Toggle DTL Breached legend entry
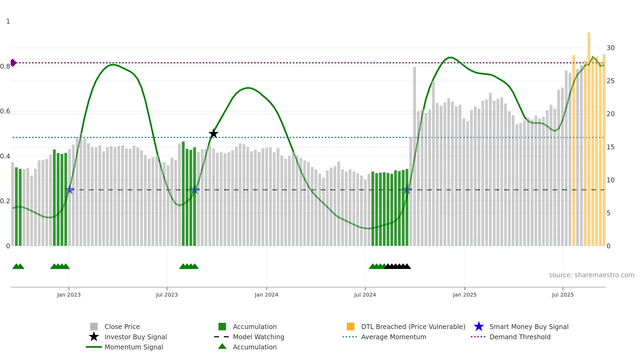Viewport: 644px width, 362px height. 413,327
